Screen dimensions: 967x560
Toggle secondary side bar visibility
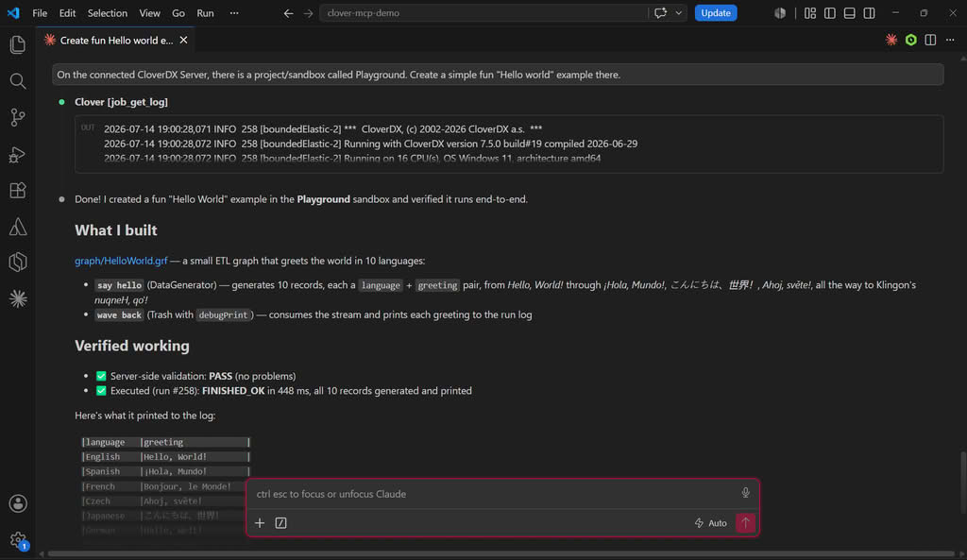coord(869,13)
